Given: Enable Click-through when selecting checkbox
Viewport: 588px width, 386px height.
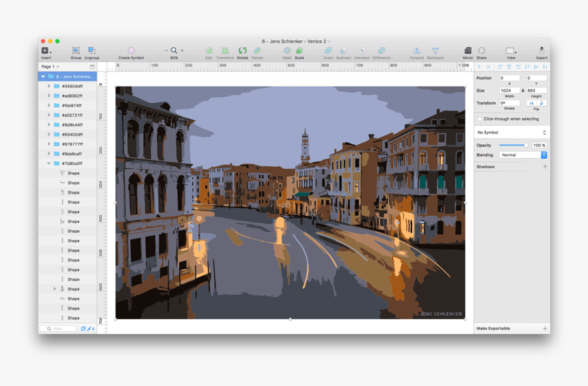Looking at the screenshot, I should (479, 119).
